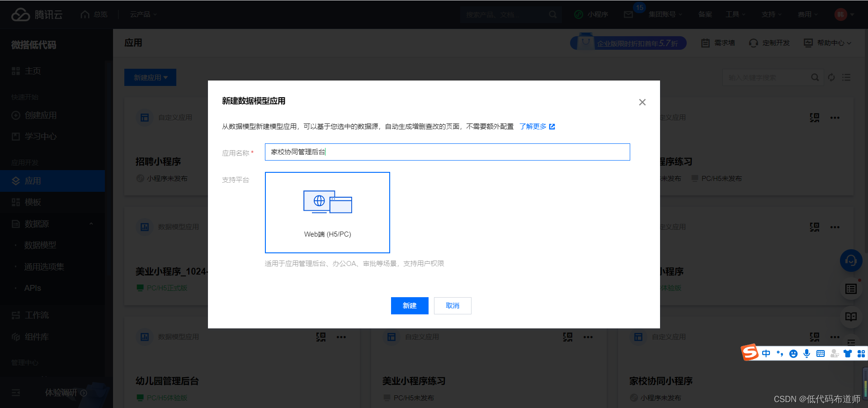Image resolution: width=868 pixels, height=408 pixels.
Task: Expand the 费用 dropdown menu
Action: [808, 14]
